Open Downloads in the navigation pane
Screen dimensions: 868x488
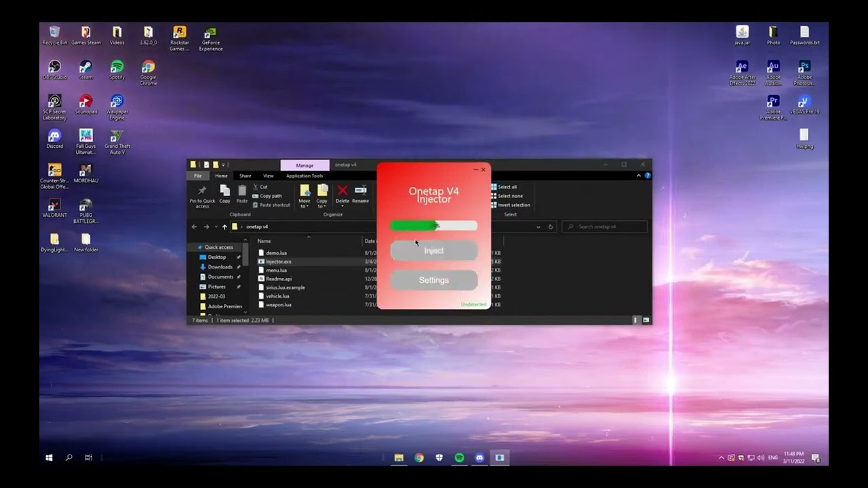pos(220,267)
